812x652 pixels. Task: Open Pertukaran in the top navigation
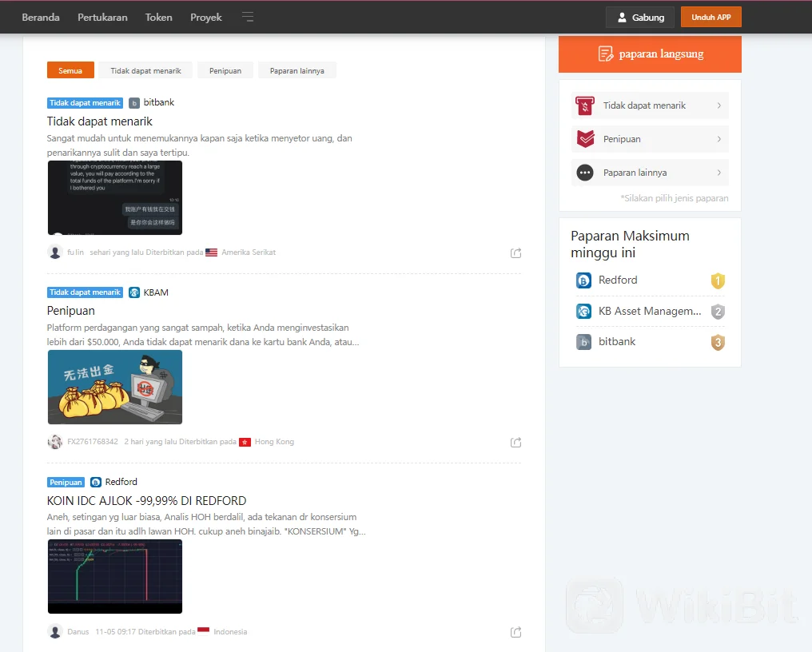[102, 17]
